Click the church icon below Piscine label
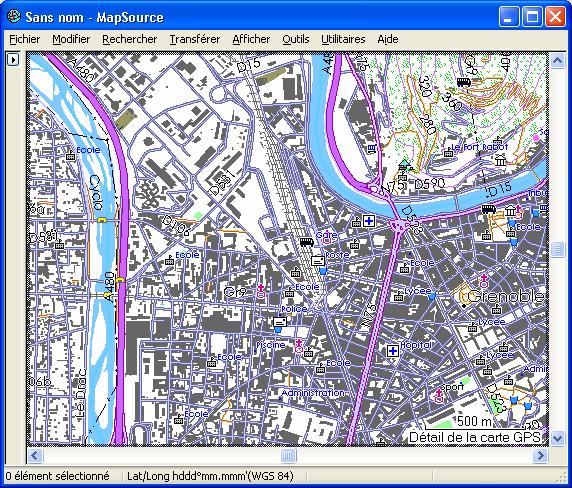The width and height of the screenshot is (572, 488). 299,346
